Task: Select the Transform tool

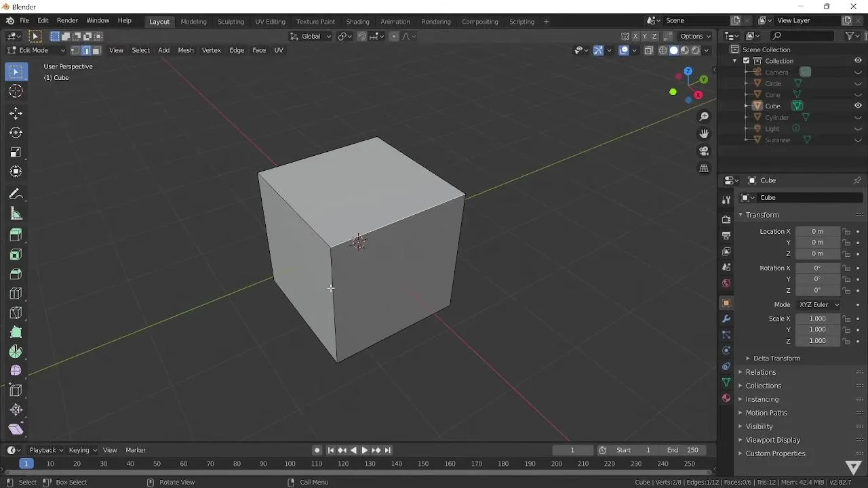Action: [16, 172]
